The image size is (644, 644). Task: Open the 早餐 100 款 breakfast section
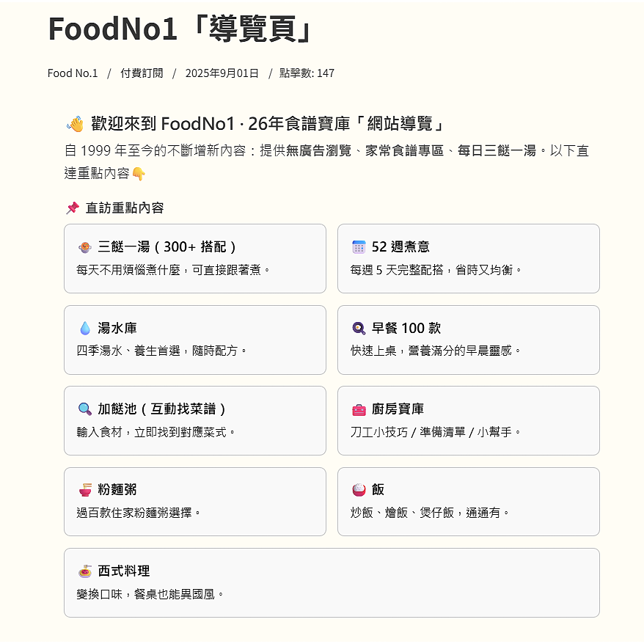pos(406,328)
